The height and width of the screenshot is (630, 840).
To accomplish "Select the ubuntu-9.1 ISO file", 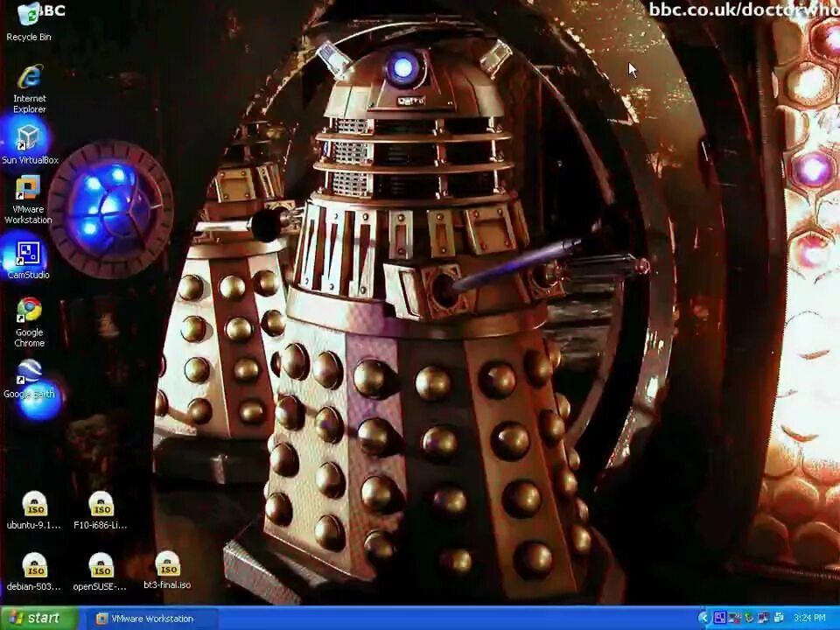I will tap(34, 510).
